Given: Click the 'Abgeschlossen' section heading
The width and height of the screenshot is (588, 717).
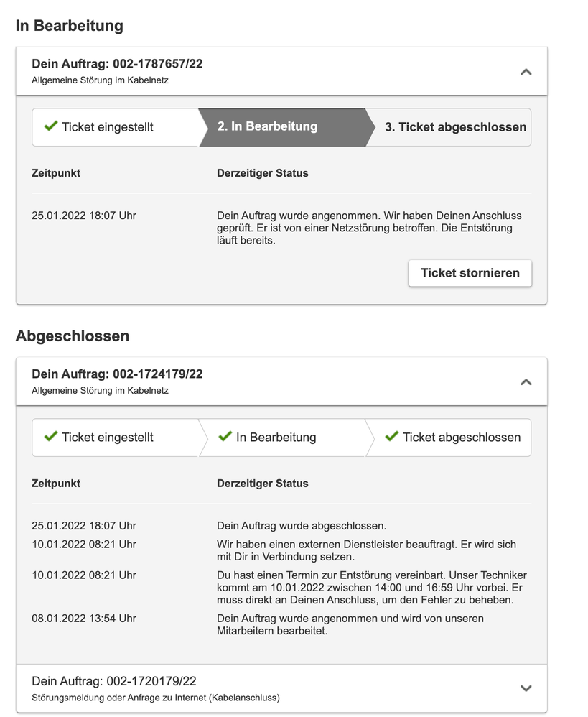Looking at the screenshot, I should [73, 336].
